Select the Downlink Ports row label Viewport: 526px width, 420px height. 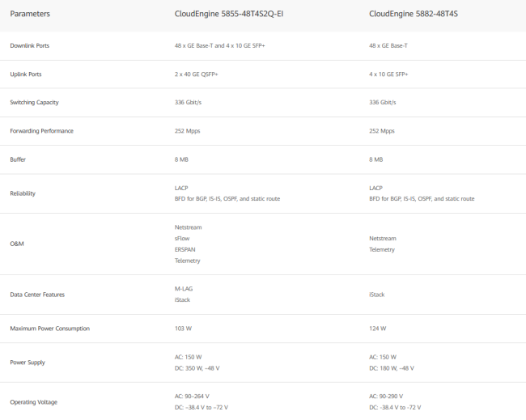pyautogui.click(x=29, y=45)
